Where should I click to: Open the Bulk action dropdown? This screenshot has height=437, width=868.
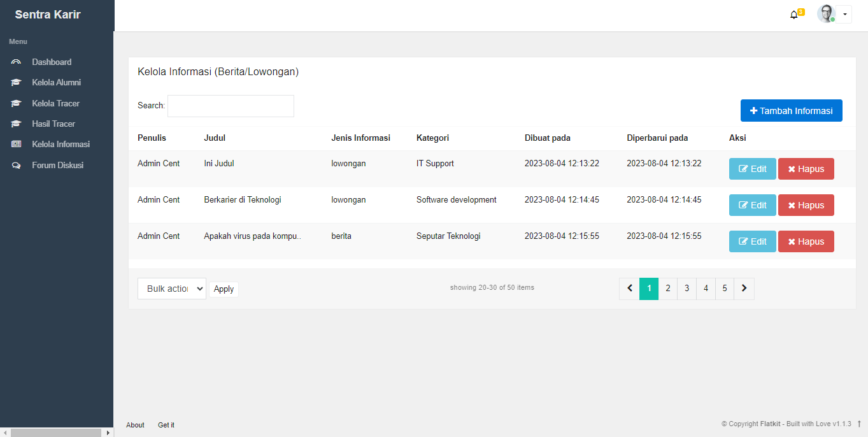[x=172, y=289]
